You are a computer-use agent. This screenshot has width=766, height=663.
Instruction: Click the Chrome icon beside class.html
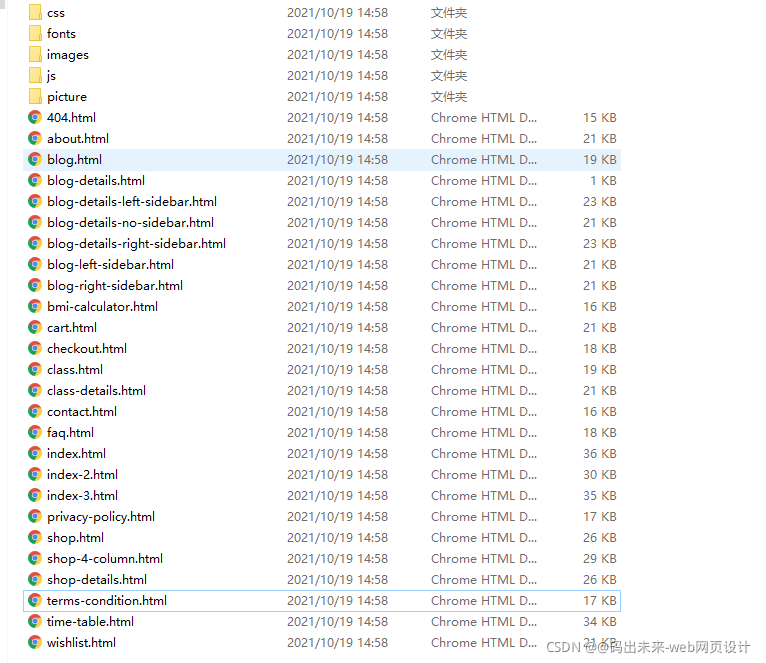click(x=35, y=369)
